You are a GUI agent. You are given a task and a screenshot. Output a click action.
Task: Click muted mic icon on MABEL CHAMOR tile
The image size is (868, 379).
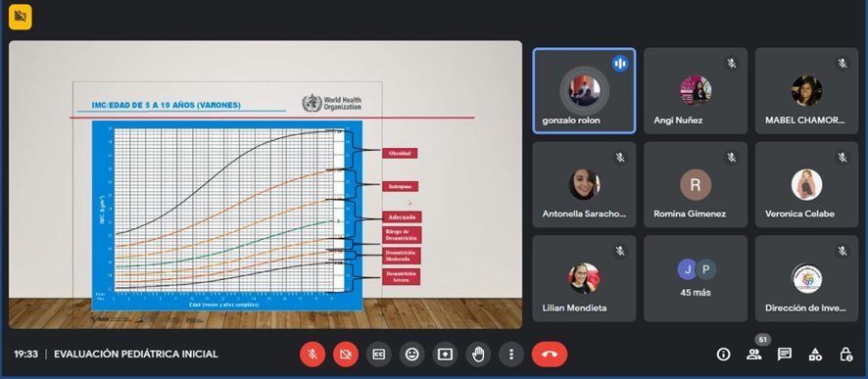[842, 64]
